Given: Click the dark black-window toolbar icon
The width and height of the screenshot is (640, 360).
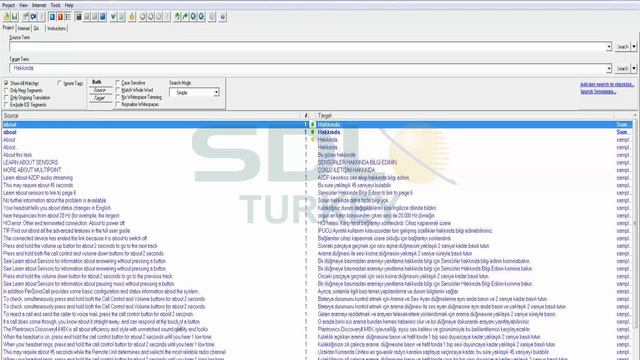Looking at the screenshot, I should (79, 17).
